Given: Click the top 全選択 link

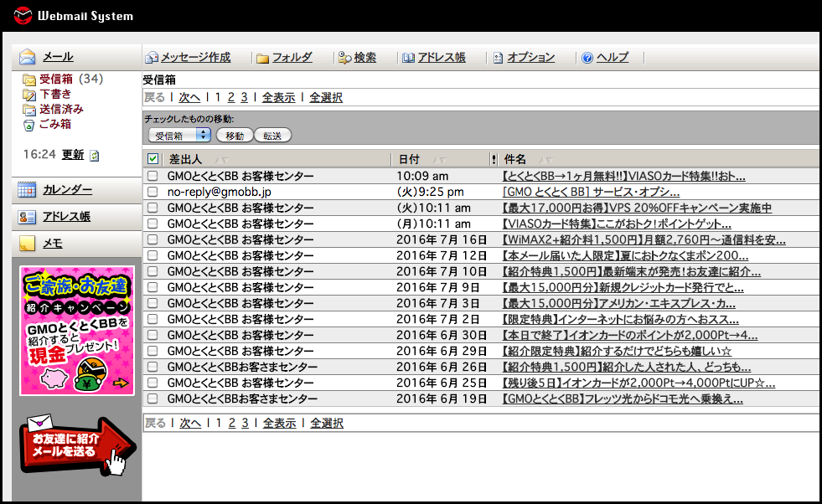Looking at the screenshot, I should click(326, 97).
